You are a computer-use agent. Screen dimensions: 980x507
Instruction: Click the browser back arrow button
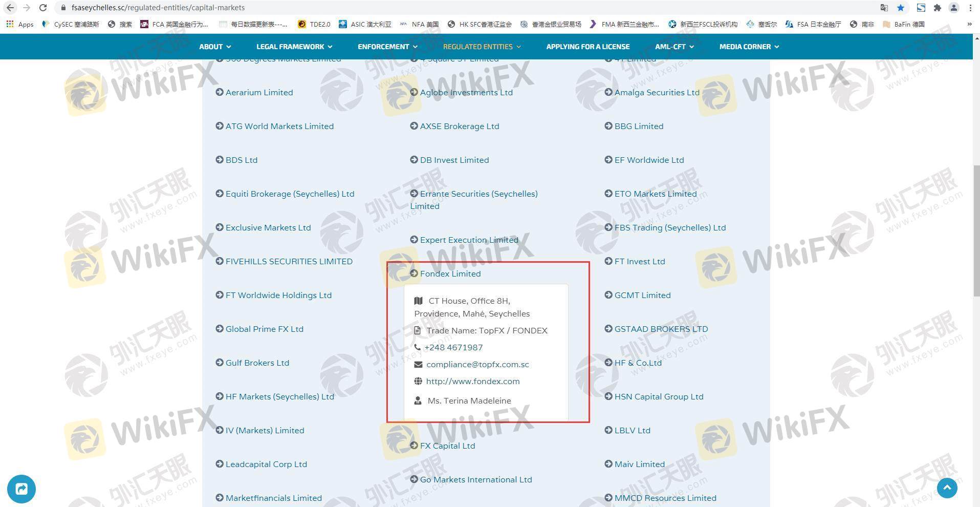(10, 8)
